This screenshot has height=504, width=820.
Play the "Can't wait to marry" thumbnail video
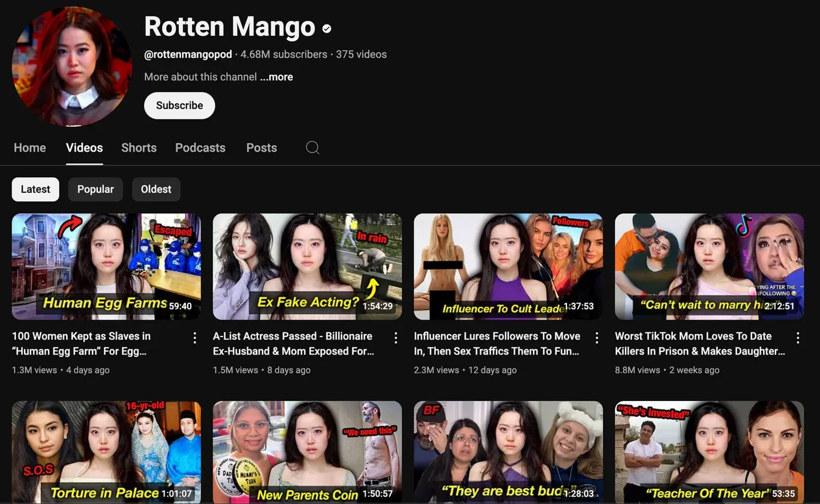tap(709, 266)
